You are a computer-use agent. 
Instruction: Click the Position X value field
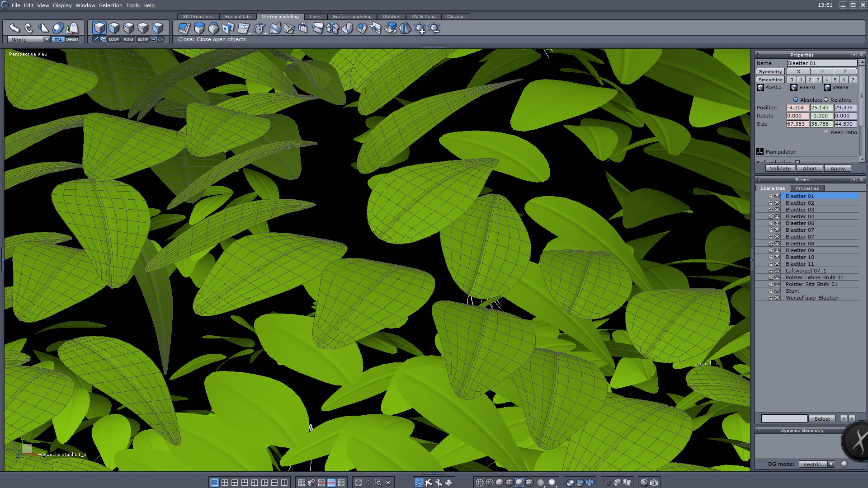tap(797, 108)
